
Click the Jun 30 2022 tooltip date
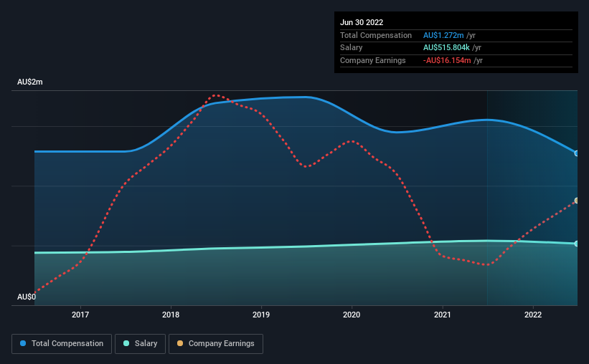tap(362, 22)
